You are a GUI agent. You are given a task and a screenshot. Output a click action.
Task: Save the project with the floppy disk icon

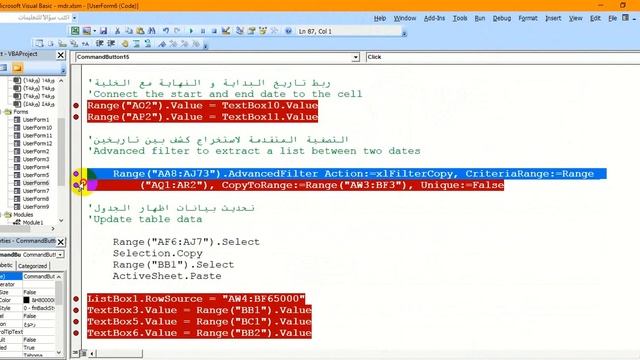pos(103,31)
